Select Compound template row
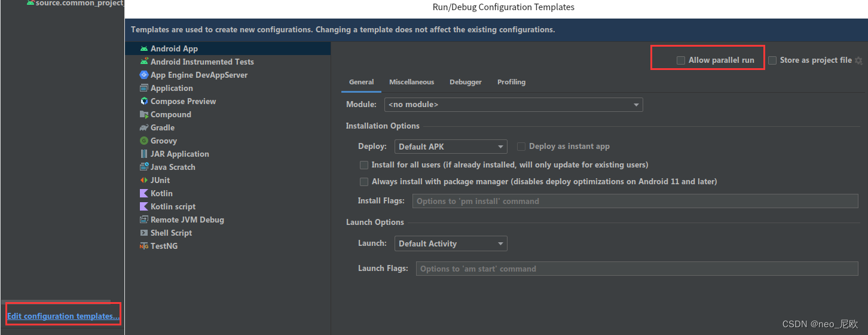Screen dimensions: 868x335 click(228, 114)
